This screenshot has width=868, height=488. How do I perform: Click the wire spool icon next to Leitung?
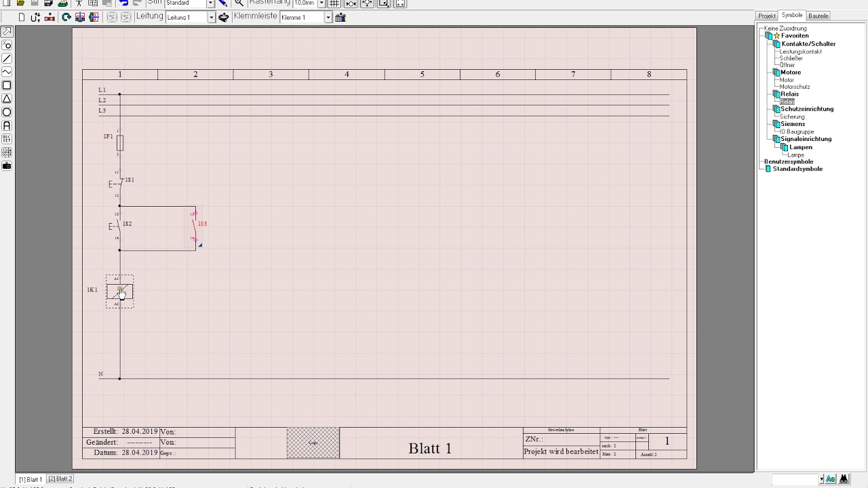point(224,17)
